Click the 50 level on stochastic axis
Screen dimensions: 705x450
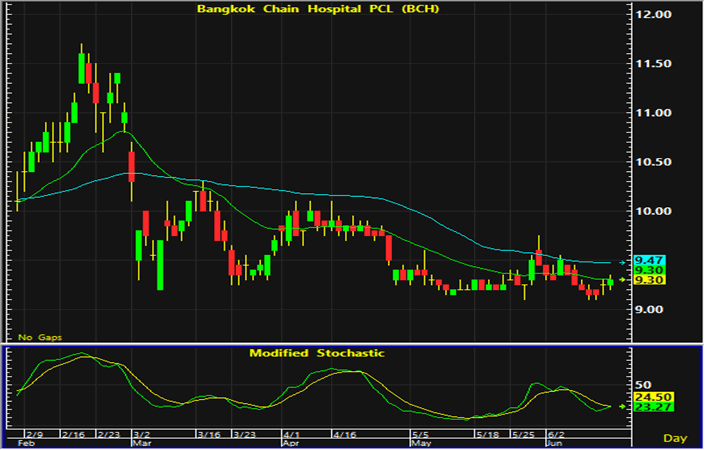pos(643,385)
